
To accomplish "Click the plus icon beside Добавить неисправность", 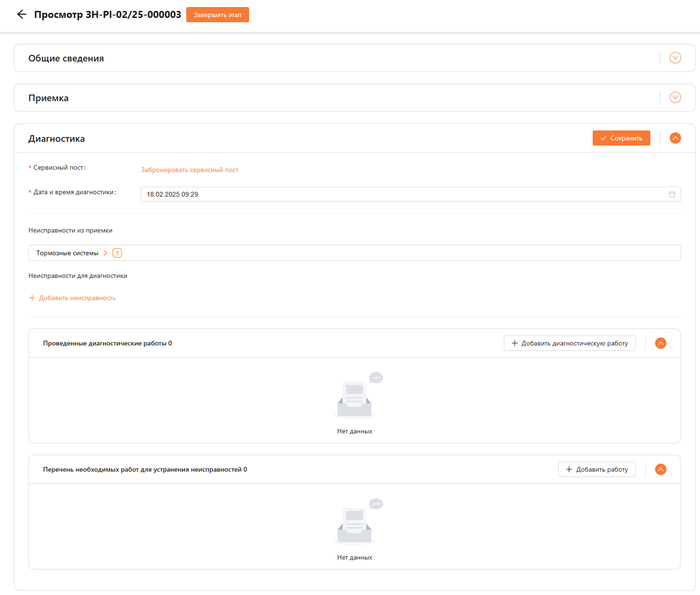I will 32,298.
